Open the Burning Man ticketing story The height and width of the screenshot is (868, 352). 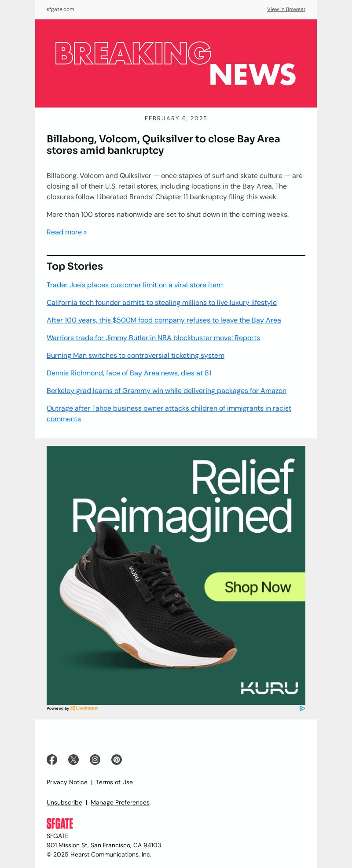tap(136, 356)
